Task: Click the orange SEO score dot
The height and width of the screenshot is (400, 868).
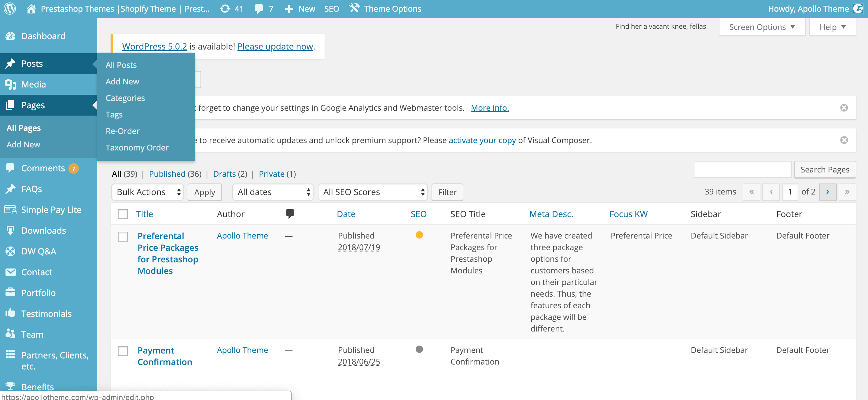Action: coord(419,235)
